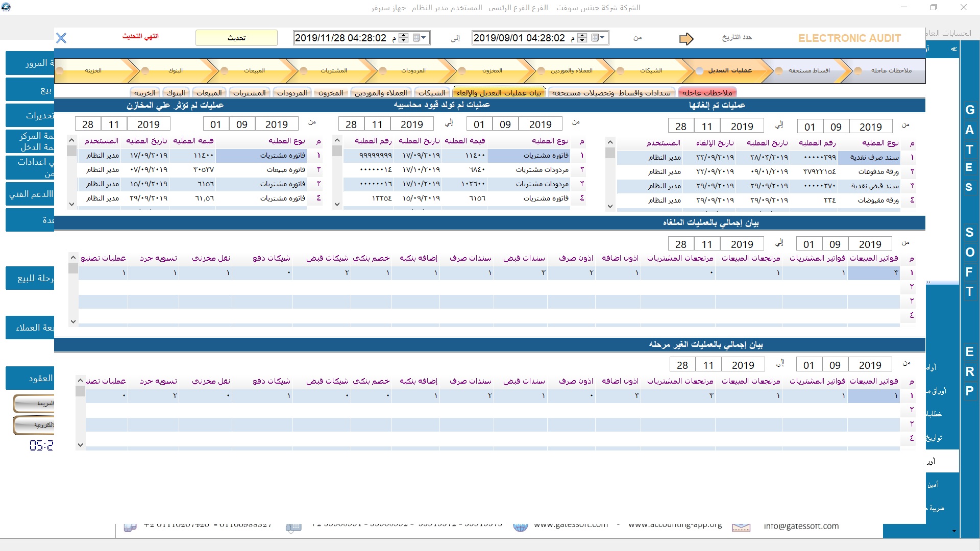Switch to the الخزينه tab
This screenshot has height=551, width=980.
coord(145,92)
